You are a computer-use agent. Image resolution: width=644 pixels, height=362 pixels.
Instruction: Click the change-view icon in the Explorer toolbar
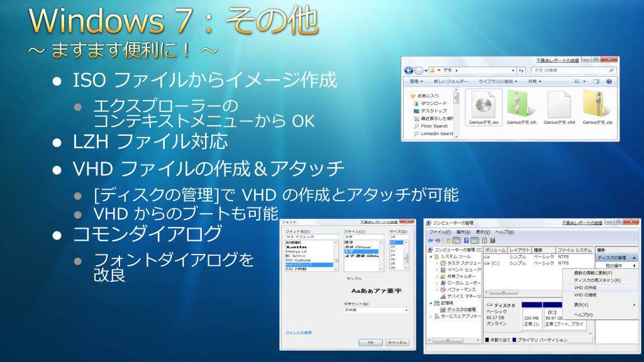tap(577, 81)
